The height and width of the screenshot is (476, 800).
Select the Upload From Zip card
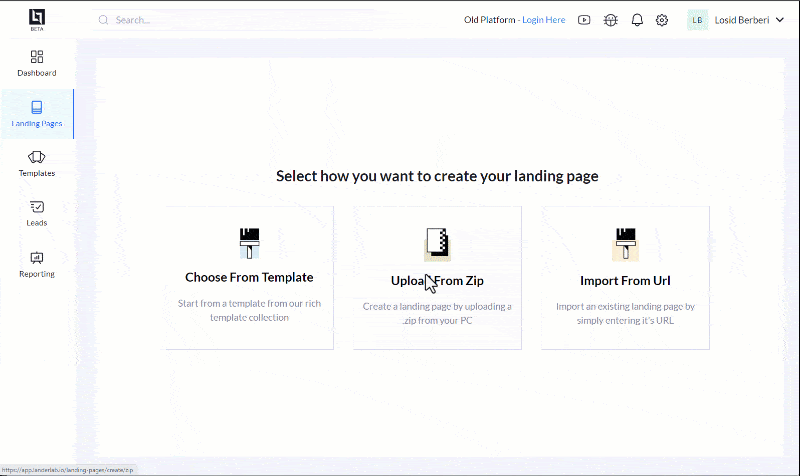tap(437, 278)
